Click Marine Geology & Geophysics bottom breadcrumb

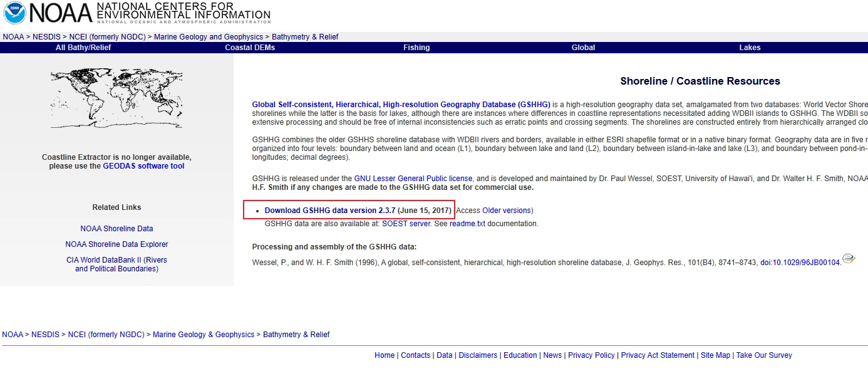tap(204, 335)
